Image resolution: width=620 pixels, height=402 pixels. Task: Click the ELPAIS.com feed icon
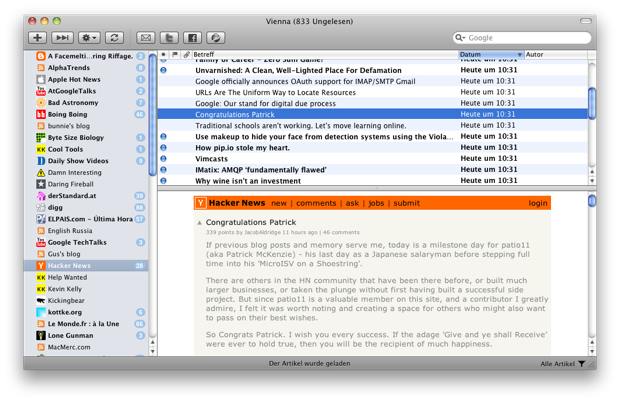tap(41, 219)
